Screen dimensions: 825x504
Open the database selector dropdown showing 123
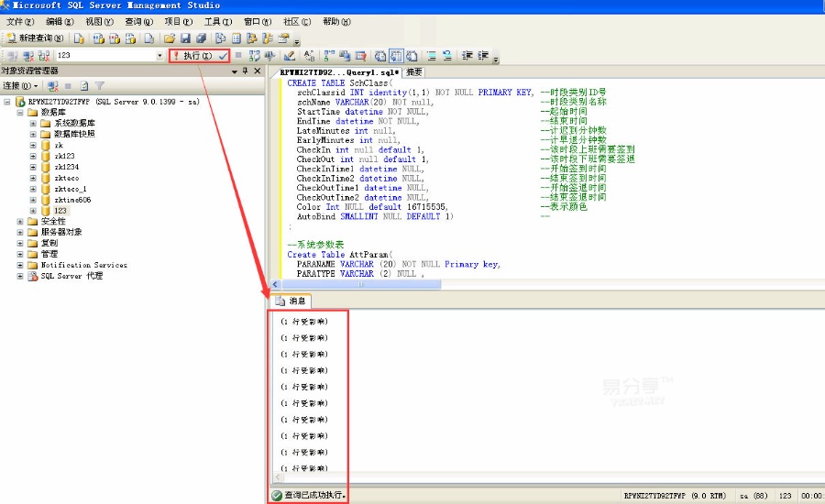159,55
